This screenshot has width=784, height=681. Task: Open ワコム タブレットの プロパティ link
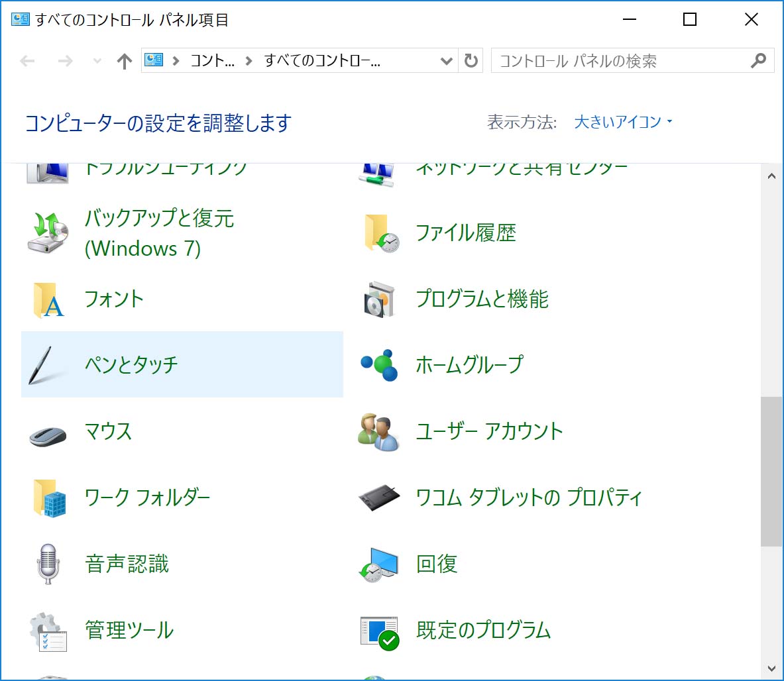click(528, 498)
